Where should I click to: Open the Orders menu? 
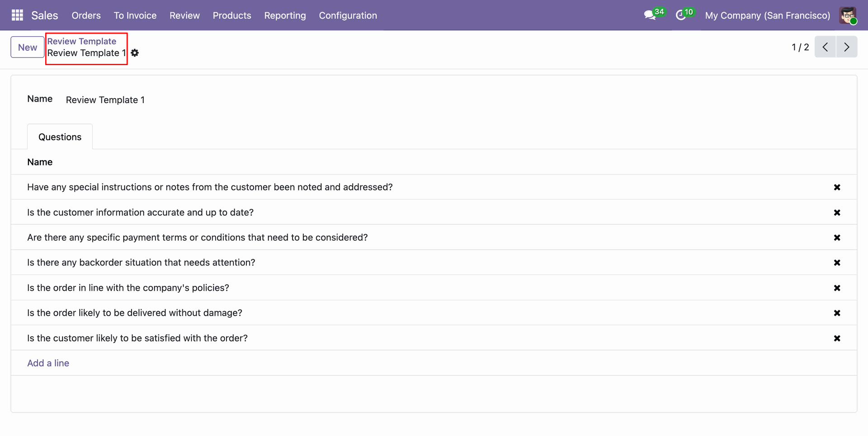[x=86, y=15]
